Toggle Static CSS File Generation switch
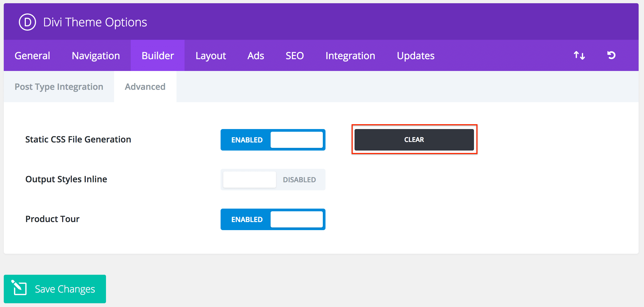 [x=273, y=140]
